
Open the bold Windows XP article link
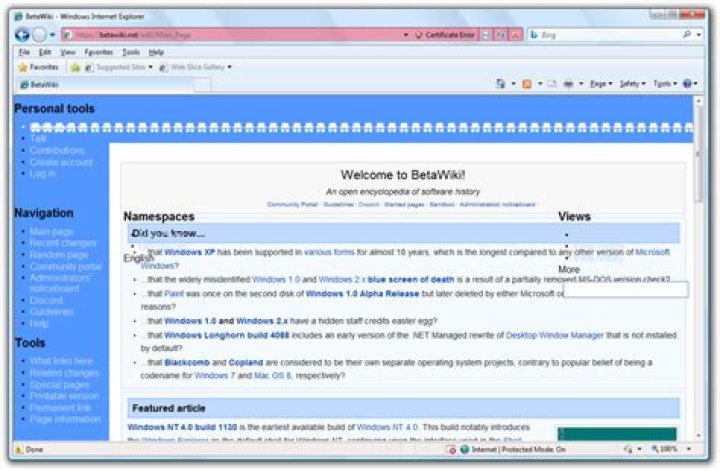[189, 252]
